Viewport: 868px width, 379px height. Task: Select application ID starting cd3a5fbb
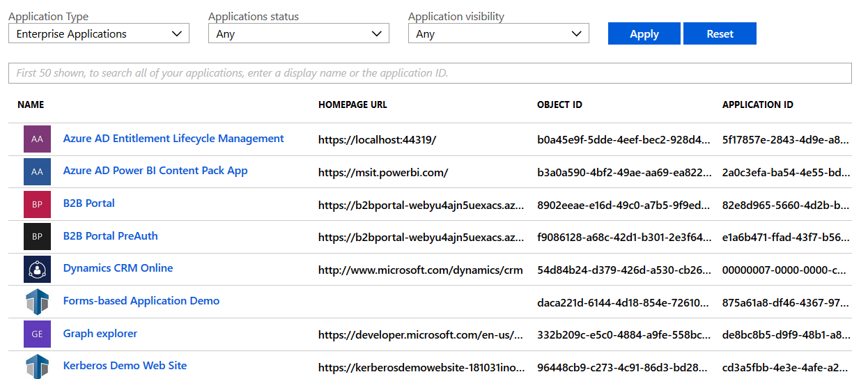click(x=786, y=367)
